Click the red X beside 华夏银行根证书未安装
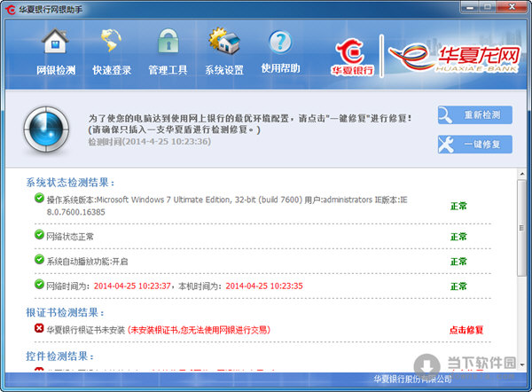Image resolution: width=532 pixels, height=392 pixels. click(39, 328)
